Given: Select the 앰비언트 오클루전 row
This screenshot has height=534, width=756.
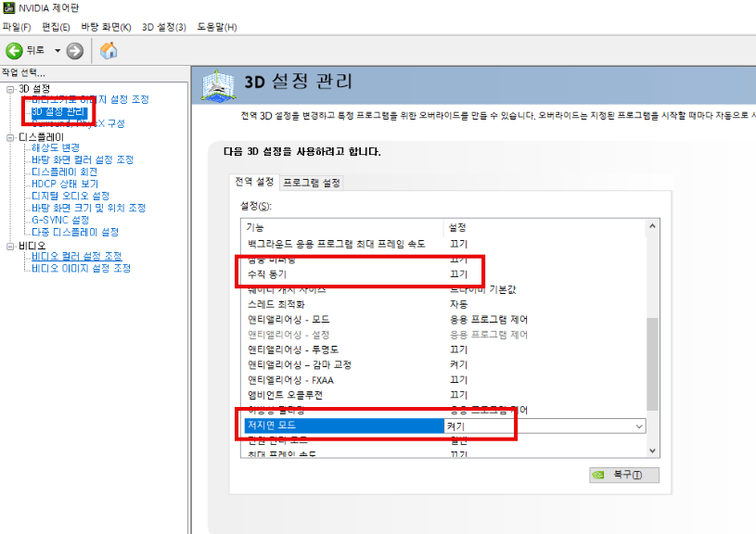Looking at the screenshot, I should coord(443,395).
